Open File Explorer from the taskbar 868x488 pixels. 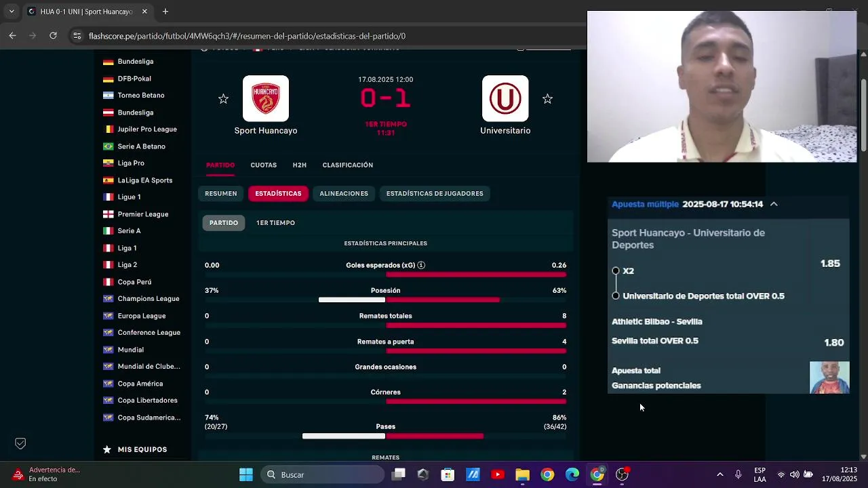click(522, 474)
